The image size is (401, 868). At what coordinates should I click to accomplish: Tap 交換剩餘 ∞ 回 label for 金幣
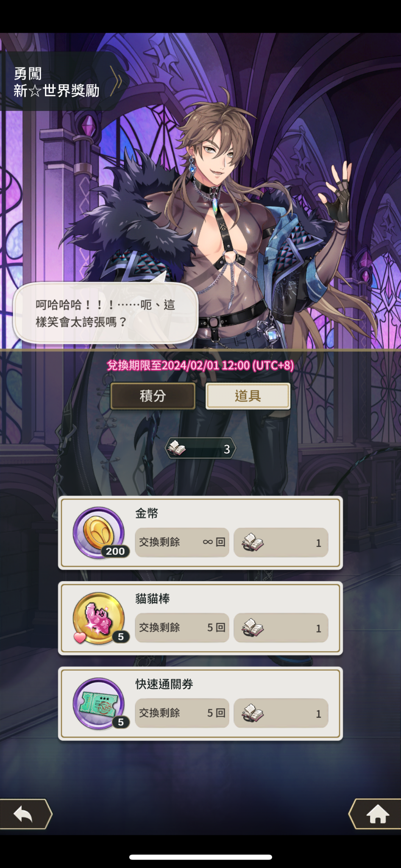pos(182,542)
